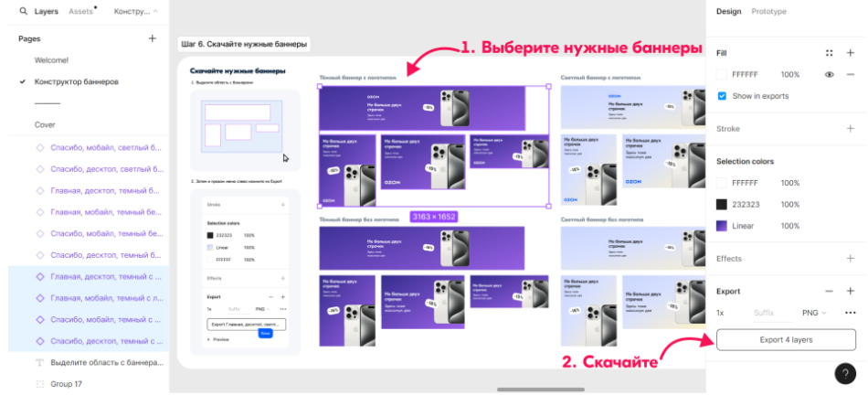Viewport: 868px width, 395px height.
Task: Remove export setting with minus icon
Action: pyautogui.click(x=830, y=291)
